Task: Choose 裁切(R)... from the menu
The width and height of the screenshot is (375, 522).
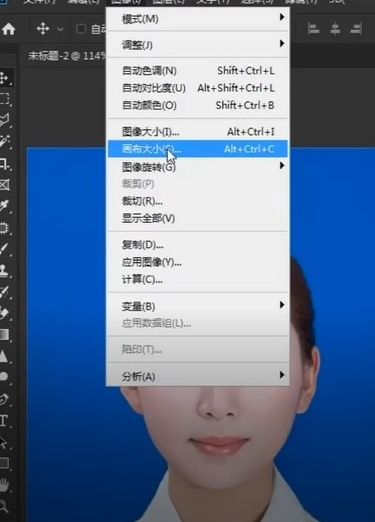Action: pyautogui.click(x=198, y=201)
